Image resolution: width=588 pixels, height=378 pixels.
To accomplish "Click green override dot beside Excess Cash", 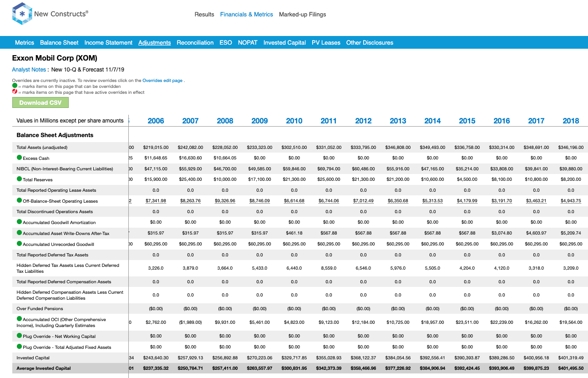I will [19, 158].
